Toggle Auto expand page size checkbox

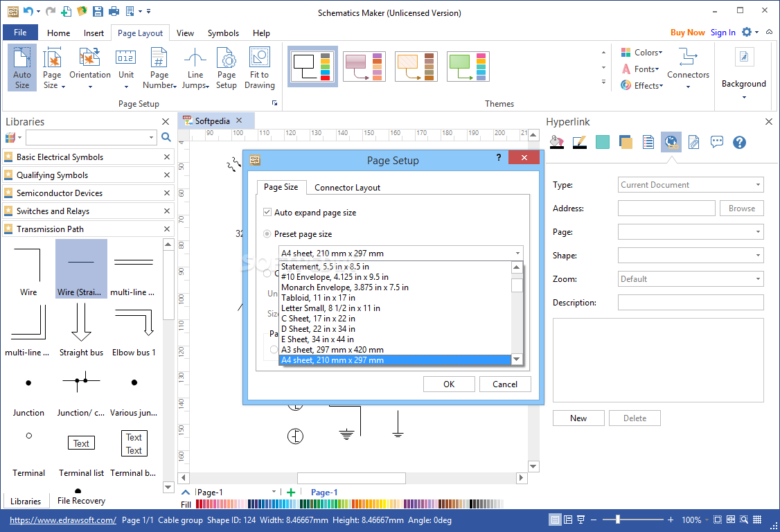click(x=267, y=212)
